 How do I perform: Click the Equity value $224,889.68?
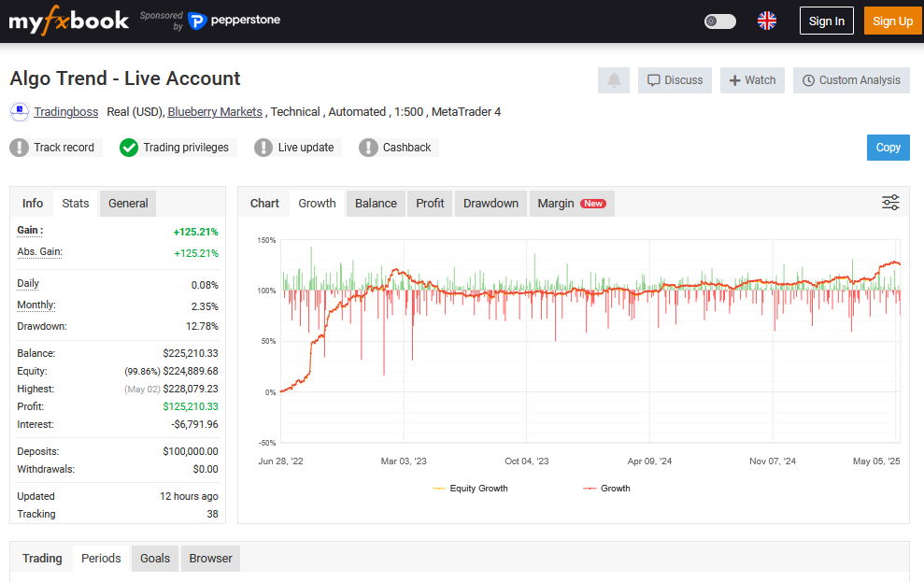(191, 371)
